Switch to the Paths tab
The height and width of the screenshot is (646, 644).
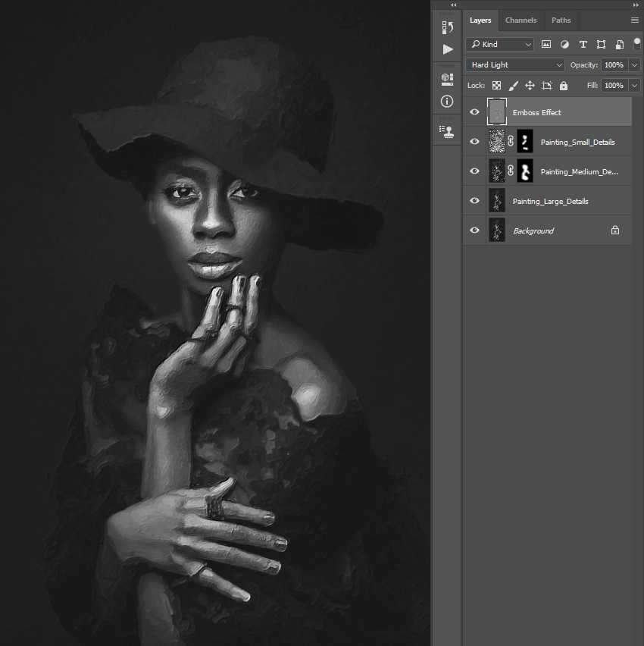561,20
